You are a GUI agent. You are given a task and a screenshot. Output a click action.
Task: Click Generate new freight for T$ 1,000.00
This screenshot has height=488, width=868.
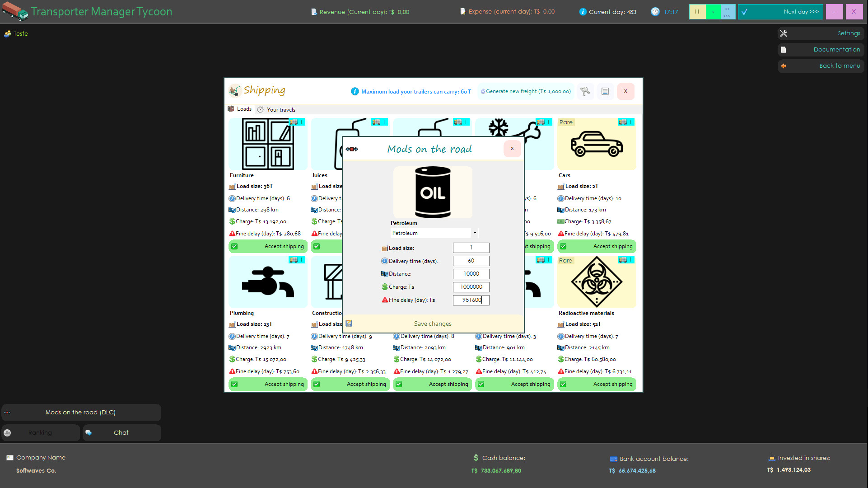coord(525,91)
